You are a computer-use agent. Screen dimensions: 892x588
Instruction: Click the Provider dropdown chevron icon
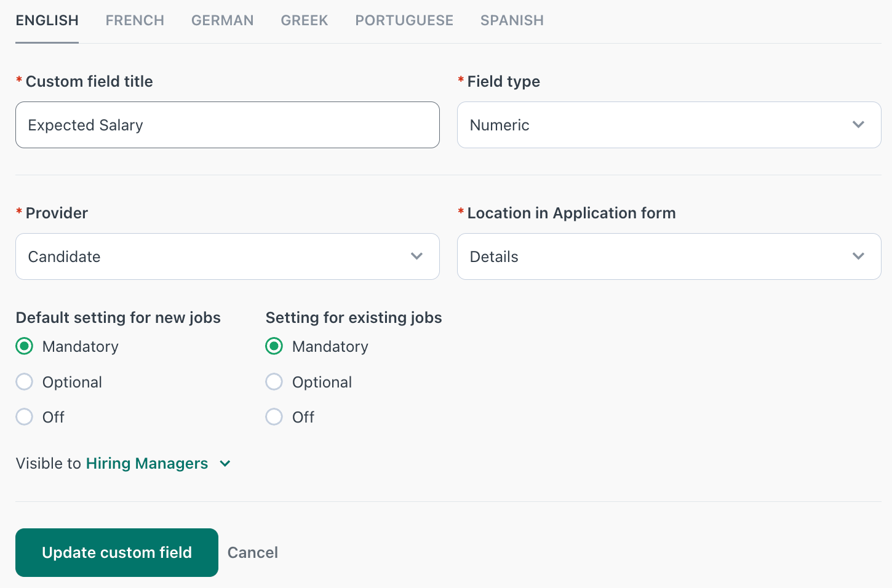coord(416,256)
